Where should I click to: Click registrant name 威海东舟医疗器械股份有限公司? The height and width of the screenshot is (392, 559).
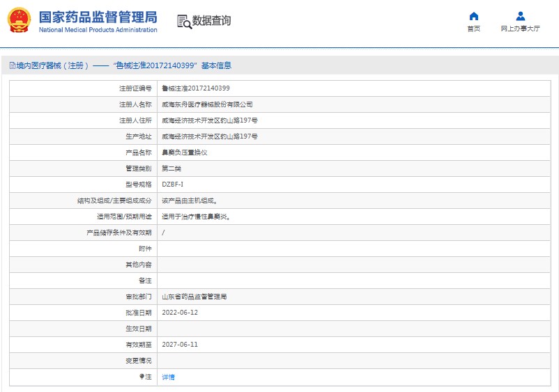207,104
